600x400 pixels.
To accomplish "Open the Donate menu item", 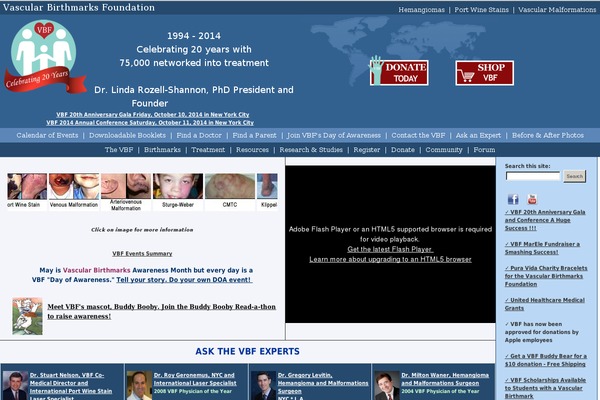I will pos(403,150).
